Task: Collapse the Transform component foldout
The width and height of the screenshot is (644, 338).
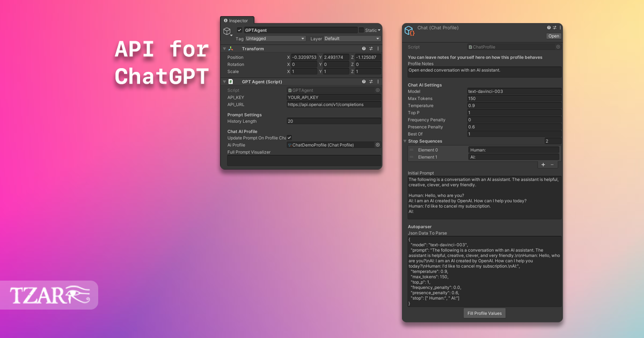Action: tap(224, 48)
